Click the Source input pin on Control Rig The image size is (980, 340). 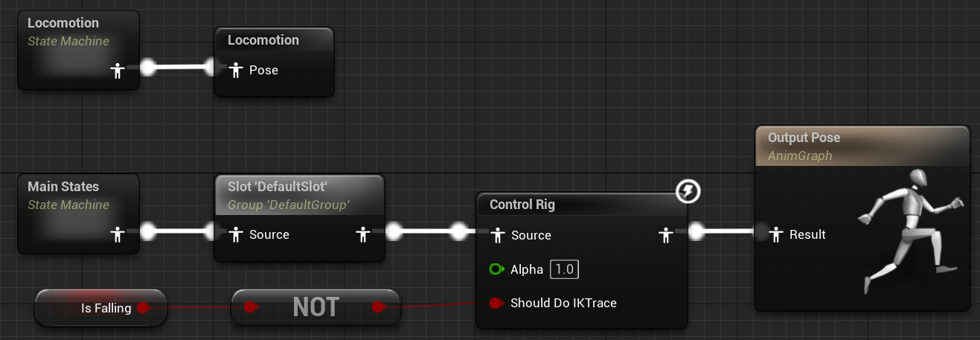[x=498, y=235]
